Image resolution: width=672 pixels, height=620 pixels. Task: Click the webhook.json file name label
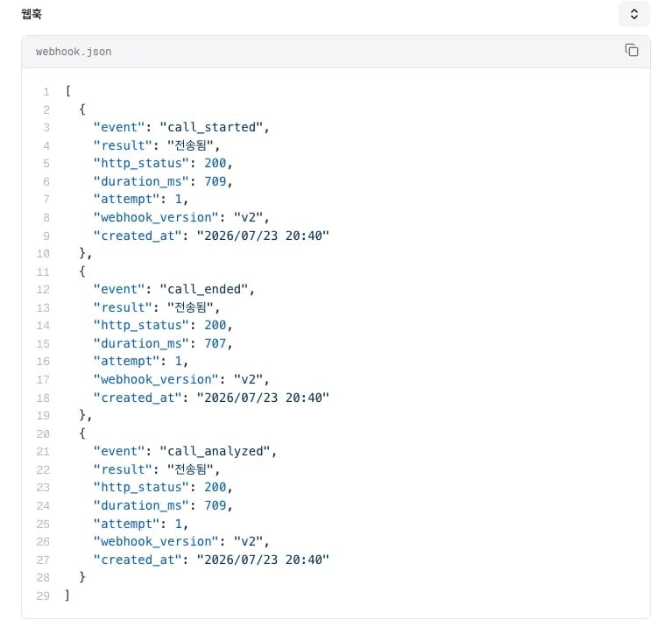tap(74, 52)
